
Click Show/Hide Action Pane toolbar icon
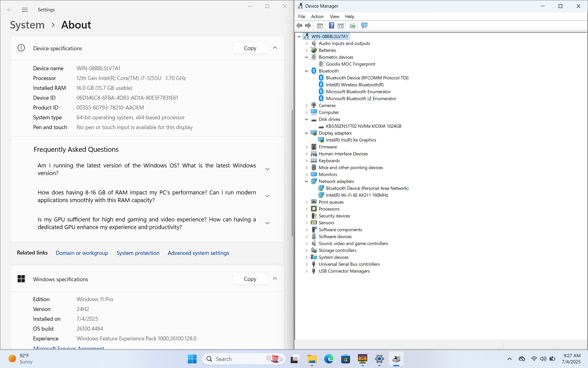coord(341,25)
